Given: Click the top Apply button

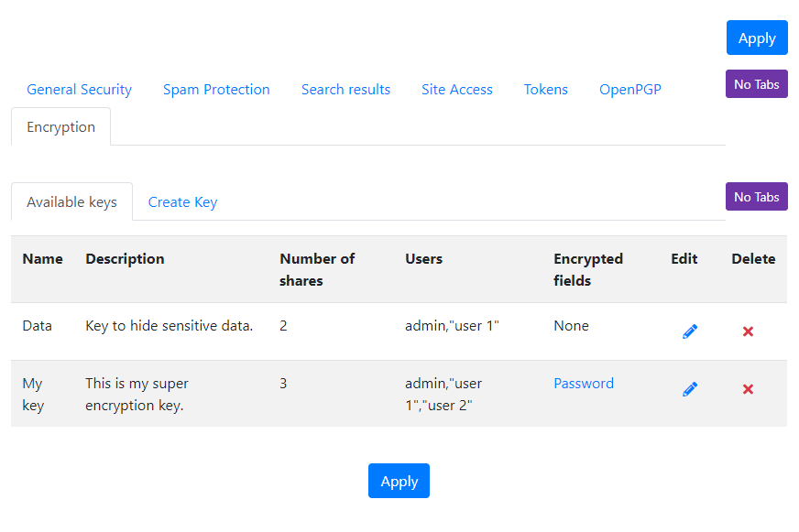Looking at the screenshot, I should 757,38.
